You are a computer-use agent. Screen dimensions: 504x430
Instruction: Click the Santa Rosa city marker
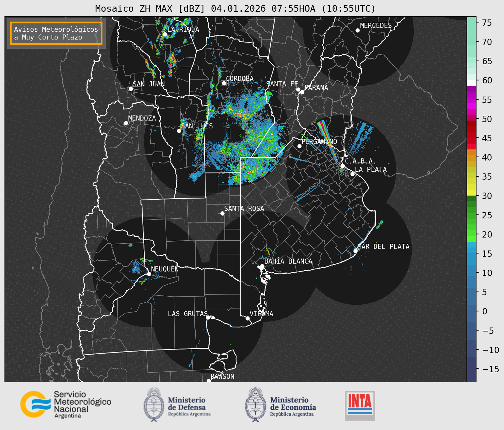[222, 213]
